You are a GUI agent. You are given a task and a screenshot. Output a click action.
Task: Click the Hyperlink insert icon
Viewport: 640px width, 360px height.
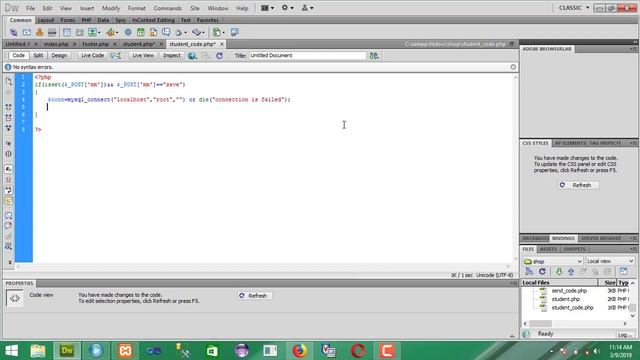pos(13,32)
